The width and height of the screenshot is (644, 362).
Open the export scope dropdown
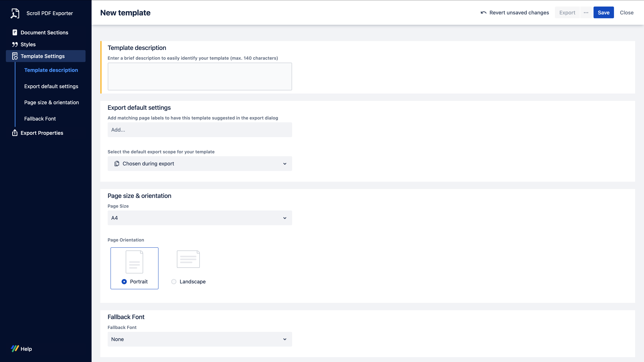[200, 164]
